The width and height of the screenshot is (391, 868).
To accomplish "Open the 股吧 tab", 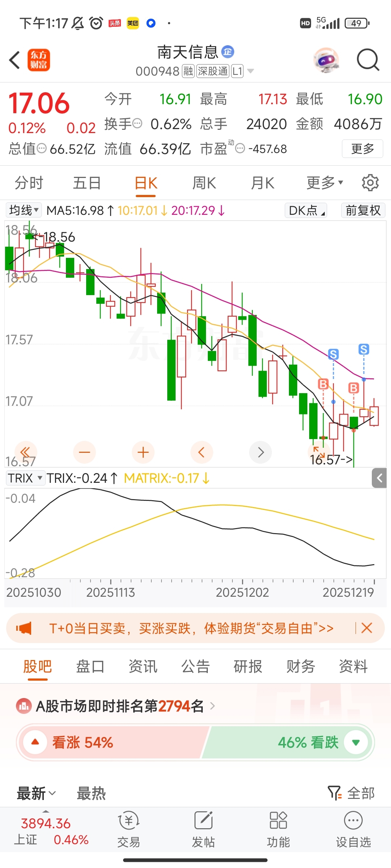I will [37, 666].
